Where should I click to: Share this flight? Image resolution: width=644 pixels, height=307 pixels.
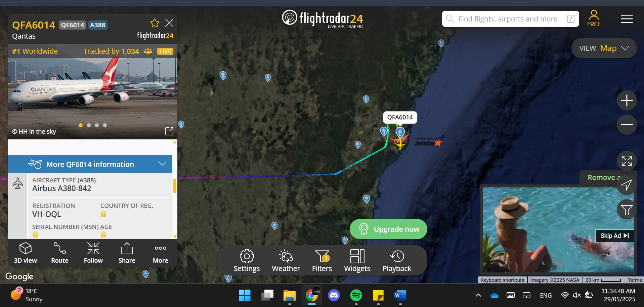point(127,253)
